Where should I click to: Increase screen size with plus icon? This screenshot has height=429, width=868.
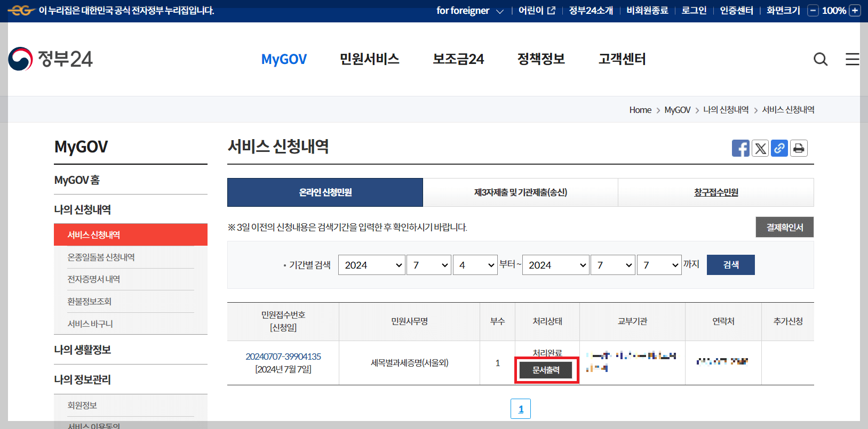[855, 11]
